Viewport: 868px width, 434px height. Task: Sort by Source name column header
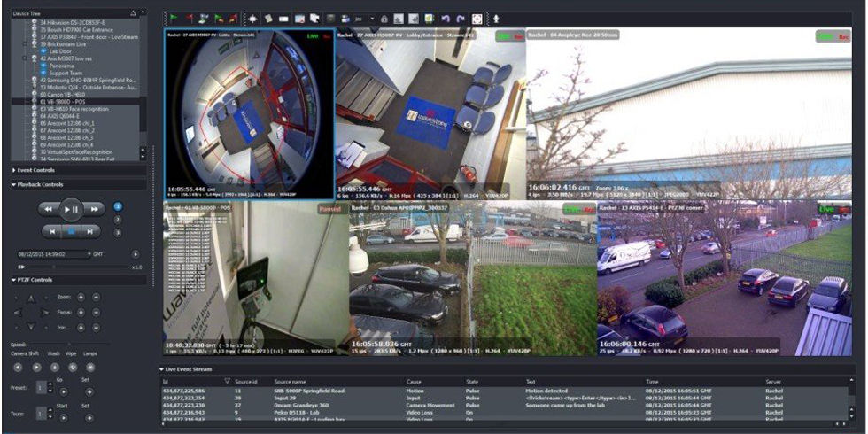290,382
